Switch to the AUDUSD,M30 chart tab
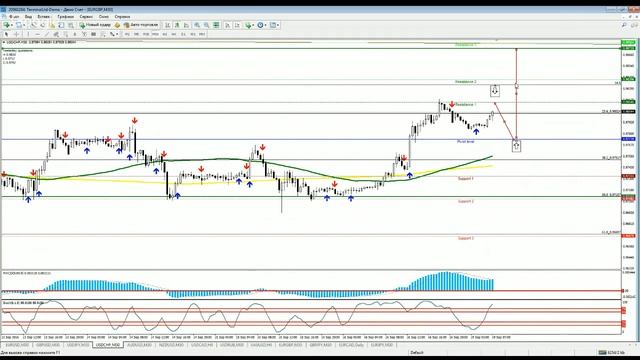Viewport: 640px width, 360px height. click(139, 345)
